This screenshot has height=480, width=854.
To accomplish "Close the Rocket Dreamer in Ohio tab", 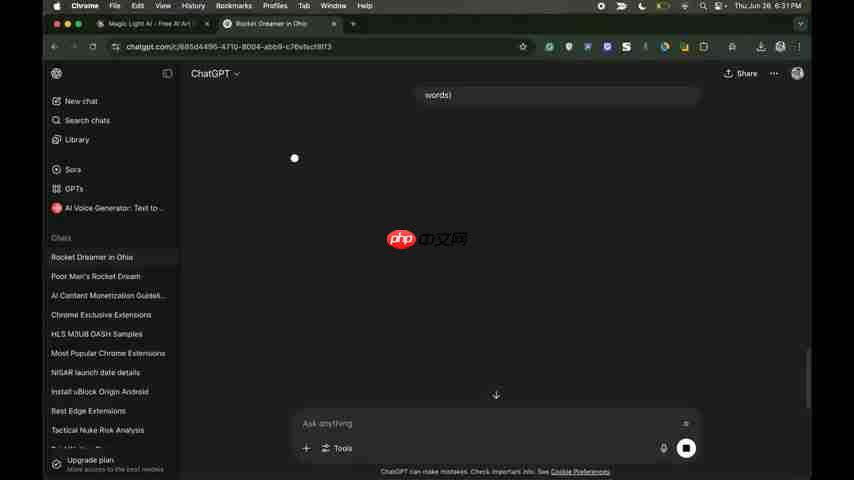I will coord(334,24).
